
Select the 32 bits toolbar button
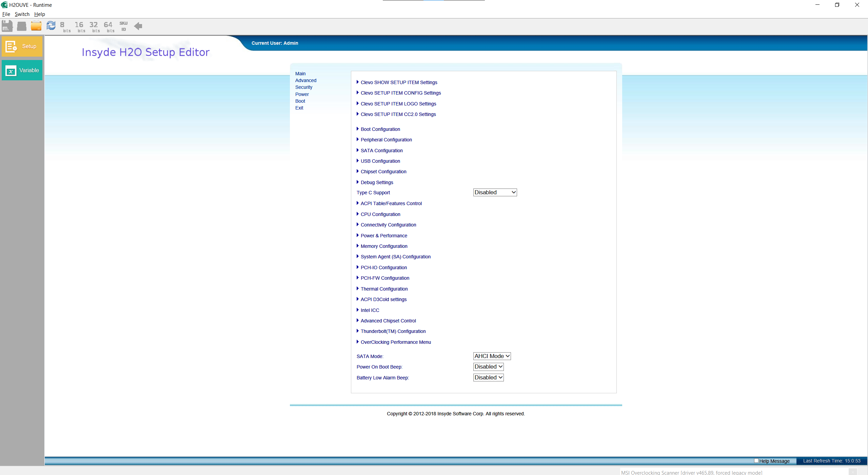[x=94, y=26]
